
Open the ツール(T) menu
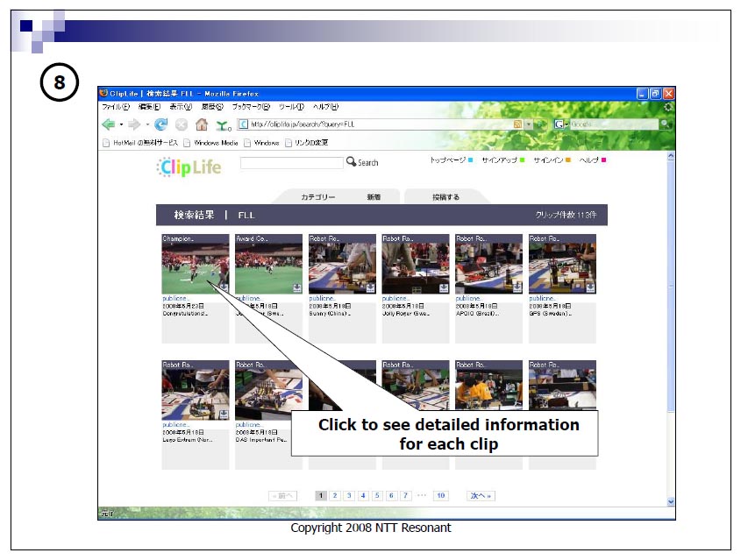click(291, 107)
